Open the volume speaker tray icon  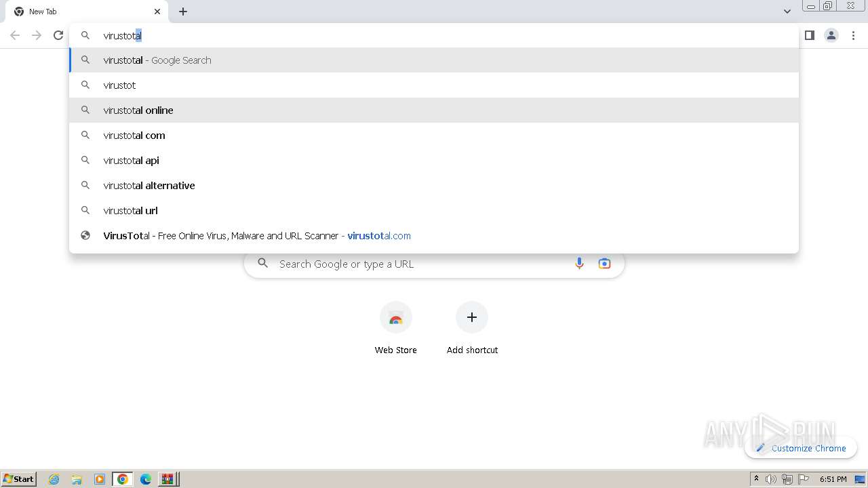coord(771,479)
